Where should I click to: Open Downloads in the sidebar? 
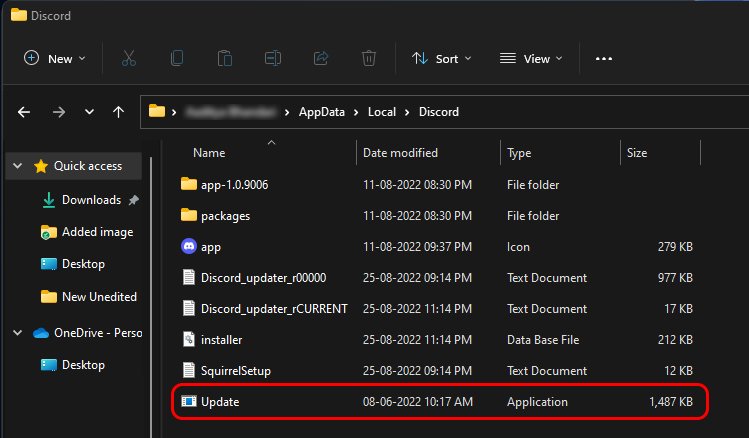91,200
